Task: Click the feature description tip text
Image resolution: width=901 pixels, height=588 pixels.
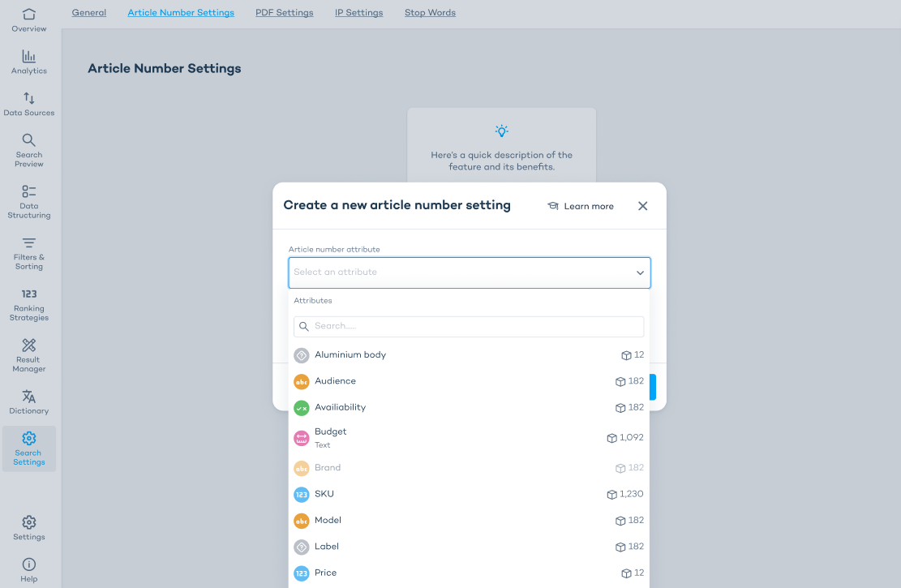Action: (x=502, y=161)
